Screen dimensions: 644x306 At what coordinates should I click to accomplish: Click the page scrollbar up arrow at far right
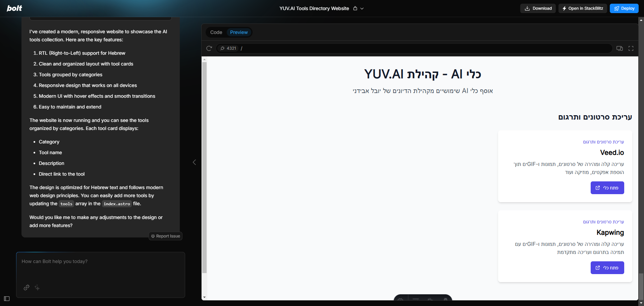[641, 20]
